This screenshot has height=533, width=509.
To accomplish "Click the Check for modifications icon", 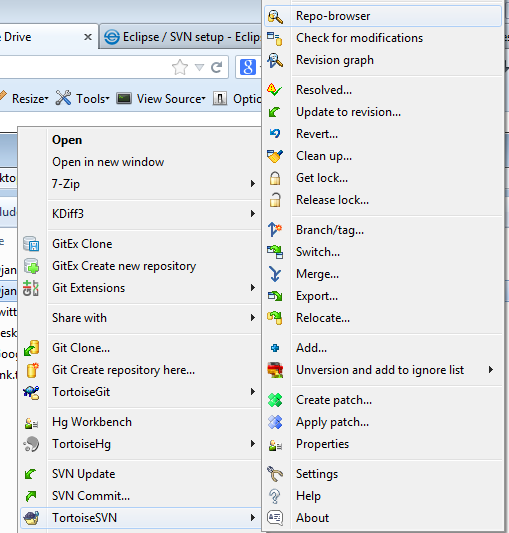I will [x=275, y=38].
